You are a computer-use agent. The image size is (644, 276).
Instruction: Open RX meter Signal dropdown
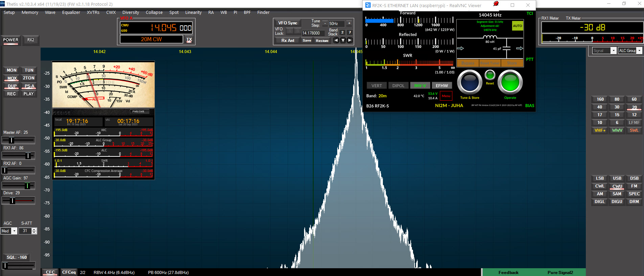[604, 51]
